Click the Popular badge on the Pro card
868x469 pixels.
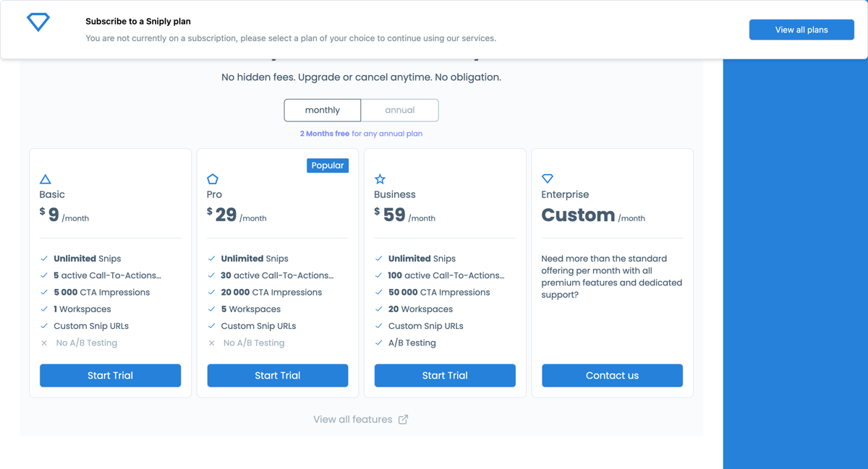328,165
